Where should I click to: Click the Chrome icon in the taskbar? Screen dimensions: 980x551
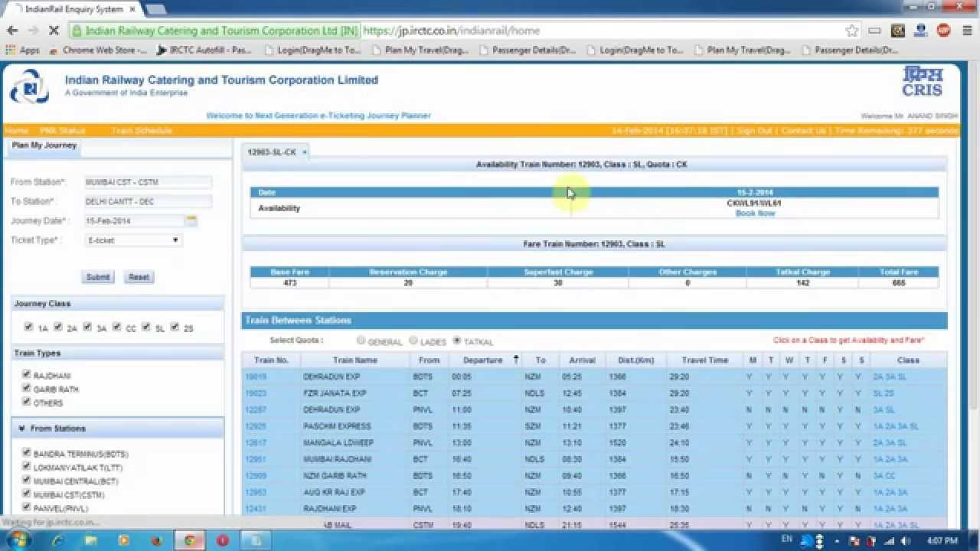(x=189, y=540)
